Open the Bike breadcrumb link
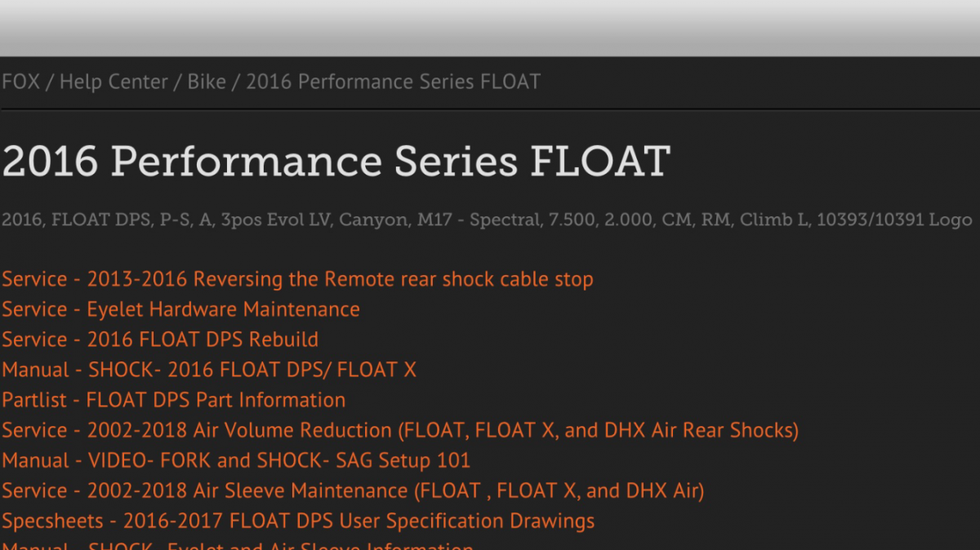This screenshot has height=550, width=980. tap(207, 82)
